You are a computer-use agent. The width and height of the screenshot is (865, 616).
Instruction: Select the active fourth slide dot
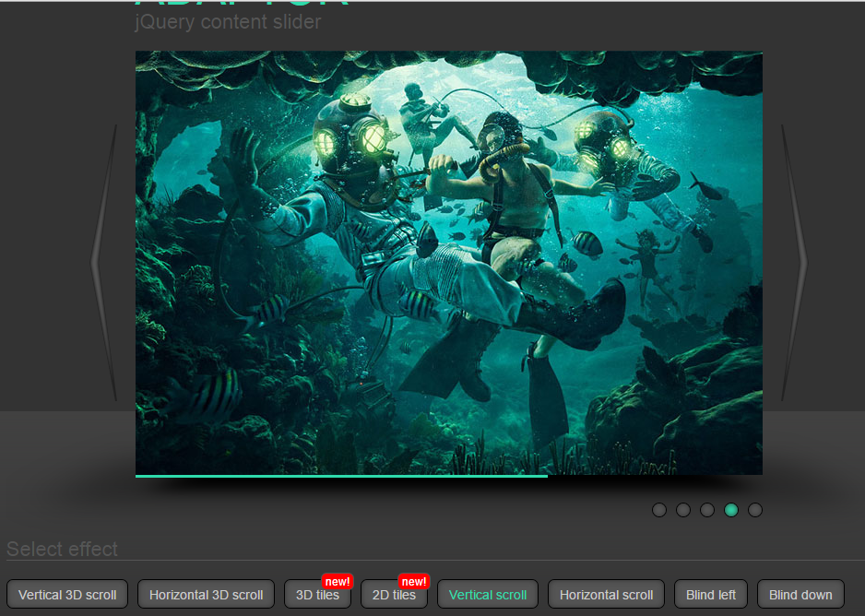click(731, 510)
